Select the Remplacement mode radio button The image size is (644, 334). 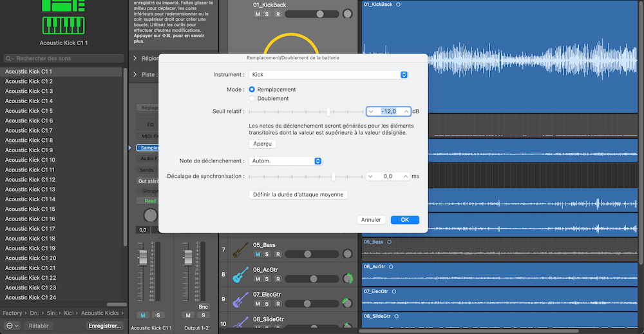point(252,89)
